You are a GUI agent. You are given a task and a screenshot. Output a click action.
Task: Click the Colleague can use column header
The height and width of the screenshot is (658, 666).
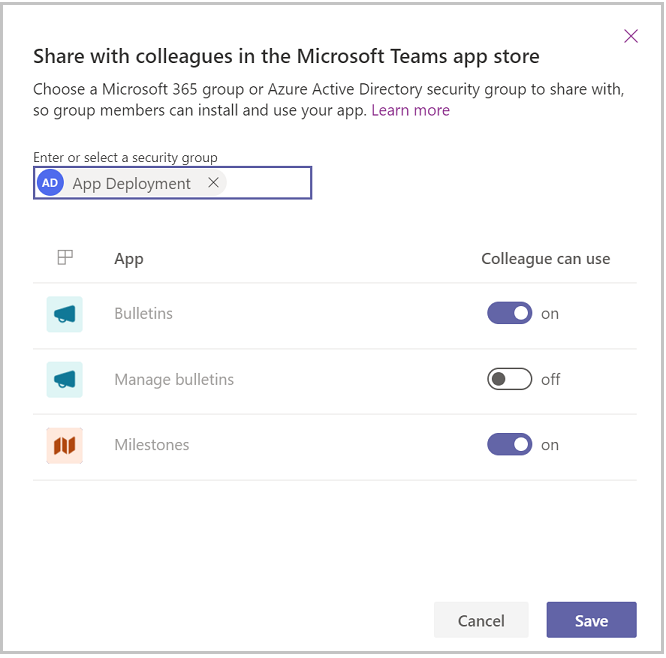(x=546, y=259)
